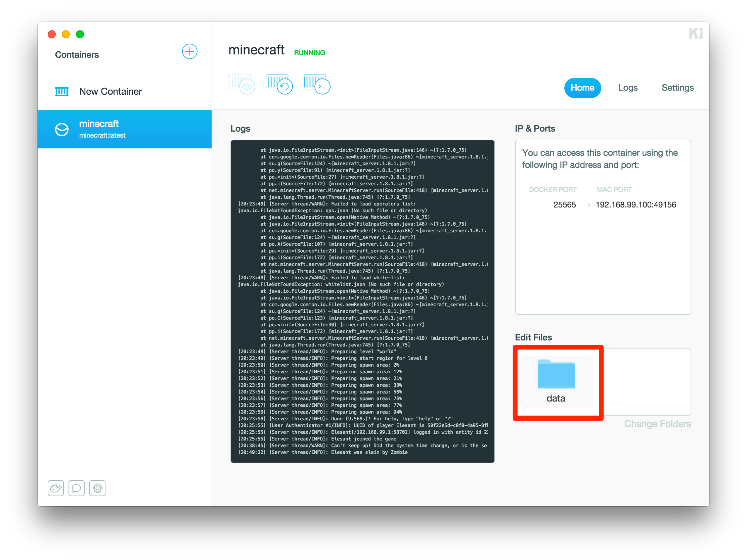Open the Settings tab

[677, 88]
